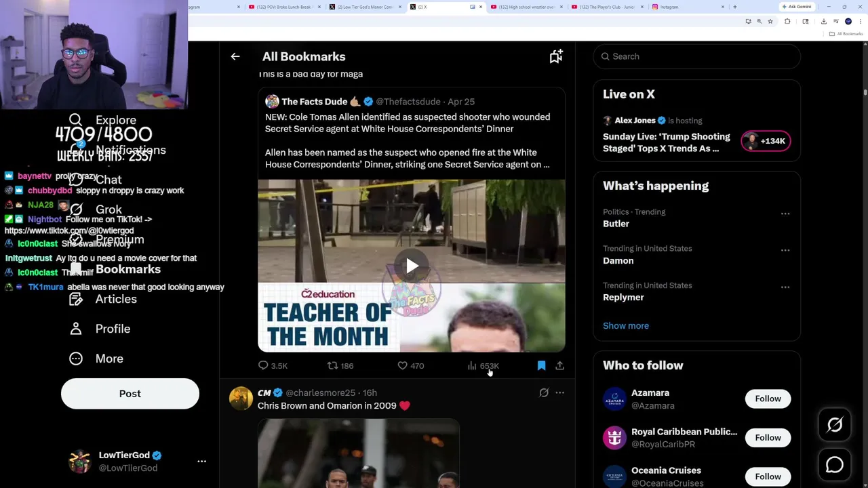This screenshot has height=488, width=868.
Task: Open the Sunday Live Alex Jones broadcast title
Action: click(x=667, y=142)
